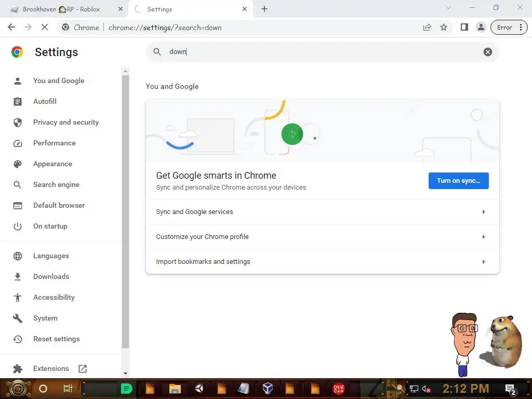Open Task View on taskbar
This screenshot has width=532, height=399.
pos(68,389)
